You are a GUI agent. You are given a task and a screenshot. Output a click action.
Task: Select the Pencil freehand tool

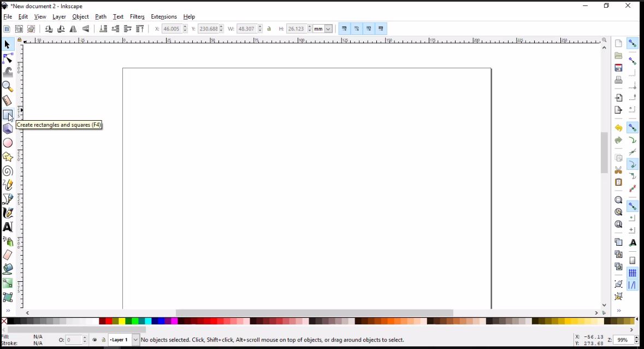(8, 185)
